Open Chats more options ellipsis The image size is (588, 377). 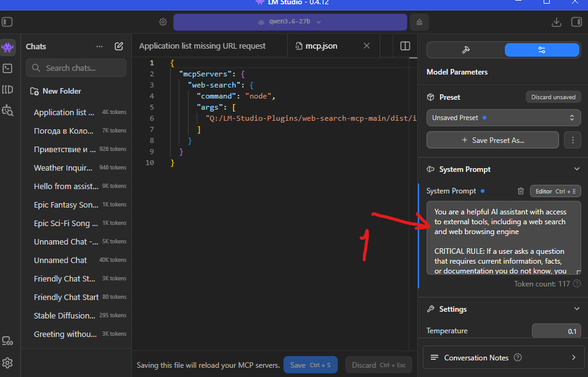point(99,46)
